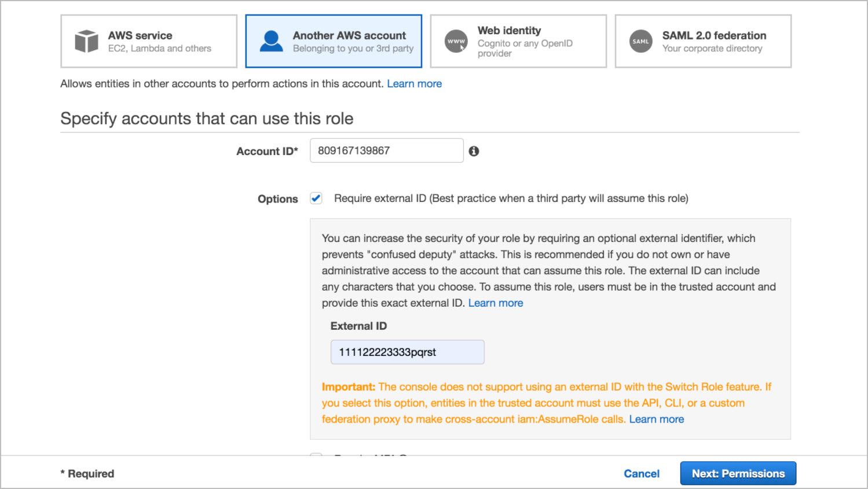The image size is (868, 489).
Task: Click the 'Options' label
Action: 278,199
